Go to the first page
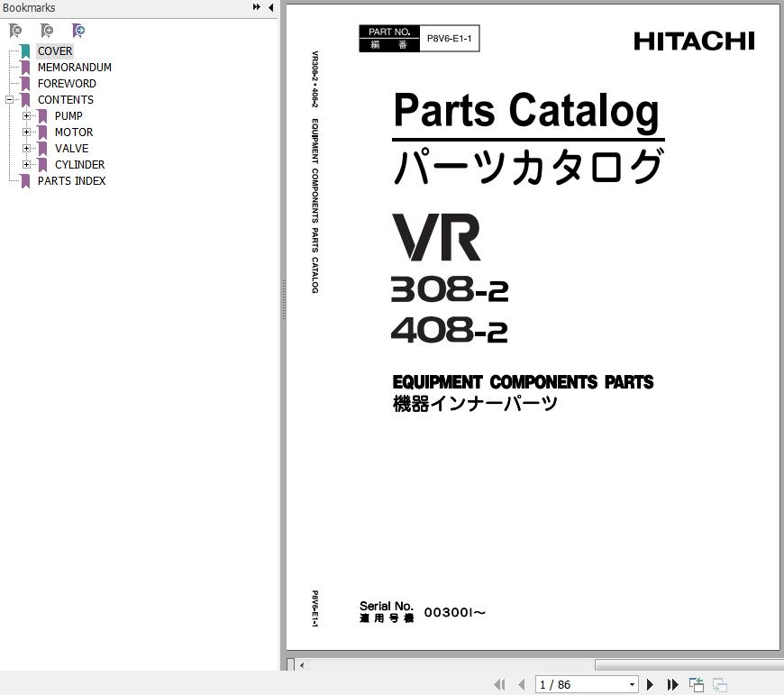 (499, 684)
